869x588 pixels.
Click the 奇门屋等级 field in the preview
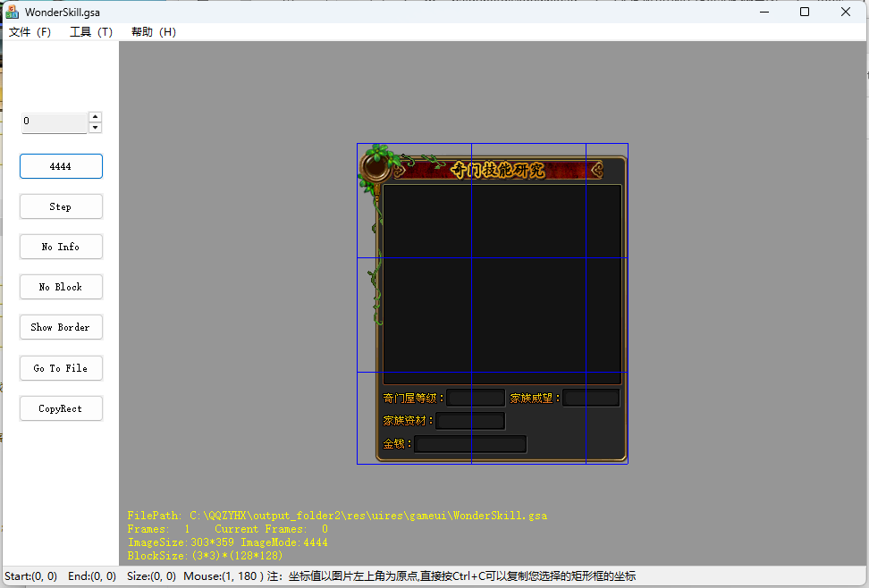click(x=476, y=398)
